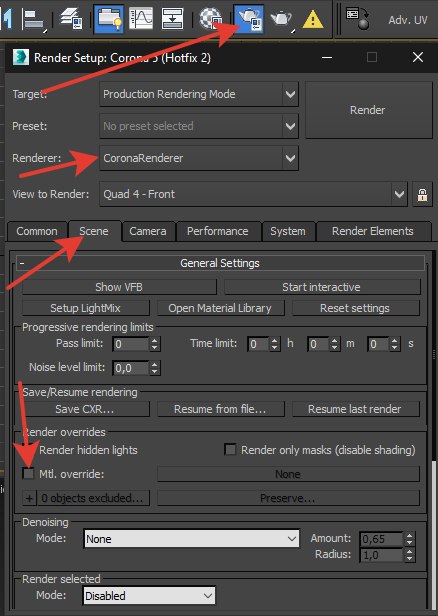
Task: Click Start interactive button
Action: (322, 287)
